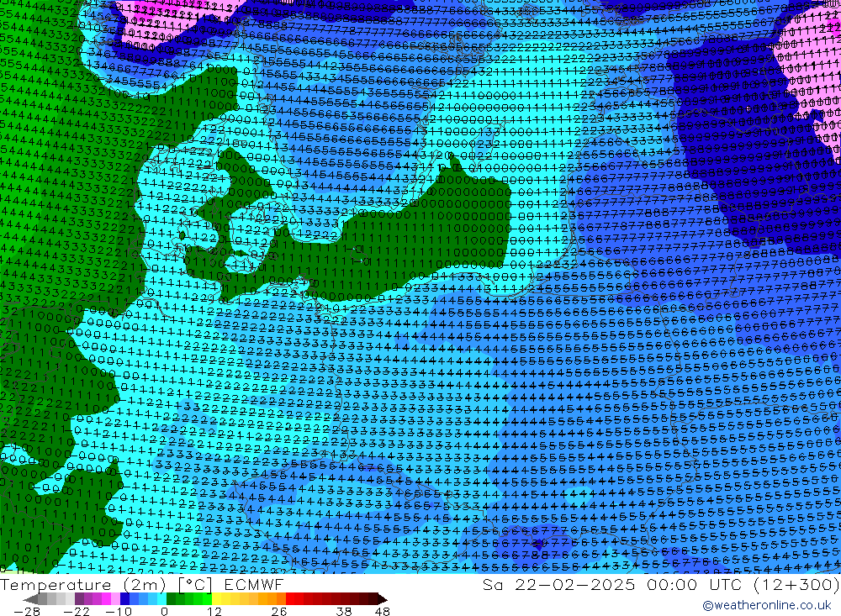This screenshot has height=616, width=841.
Task: Click the '38' legend value
Action: point(344,611)
